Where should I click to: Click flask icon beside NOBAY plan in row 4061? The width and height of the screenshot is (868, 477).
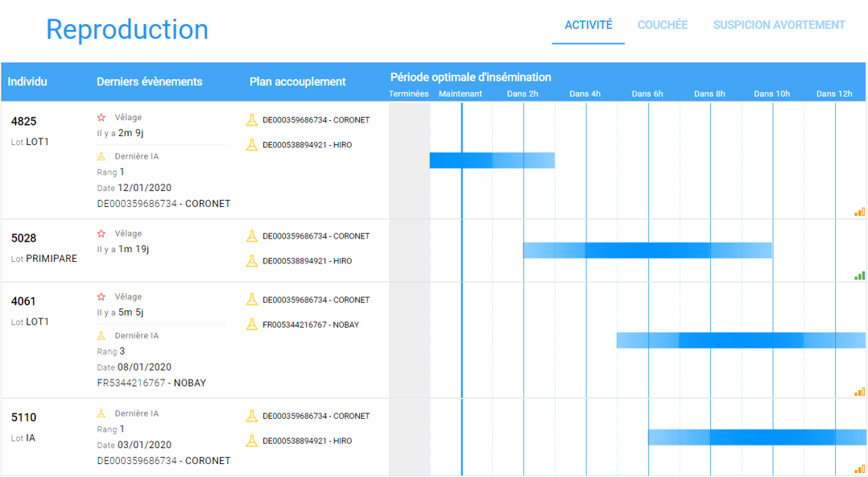[251, 325]
